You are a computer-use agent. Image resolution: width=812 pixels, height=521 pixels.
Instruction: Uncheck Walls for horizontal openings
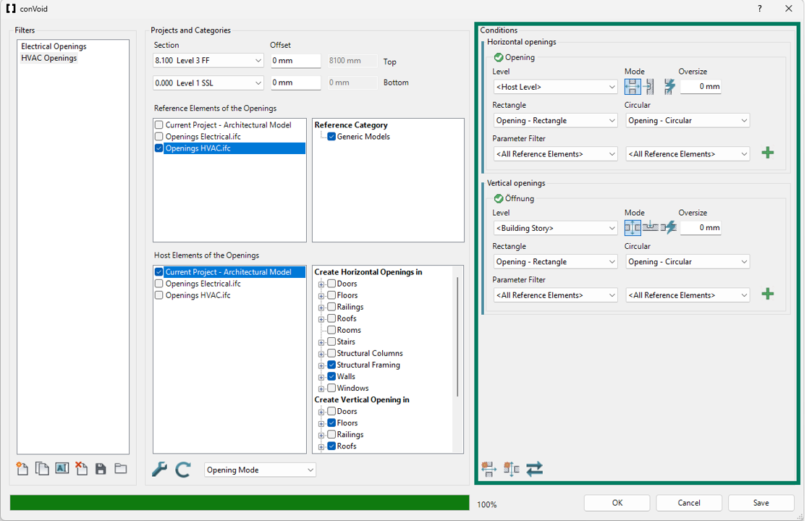(x=331, y=376)
